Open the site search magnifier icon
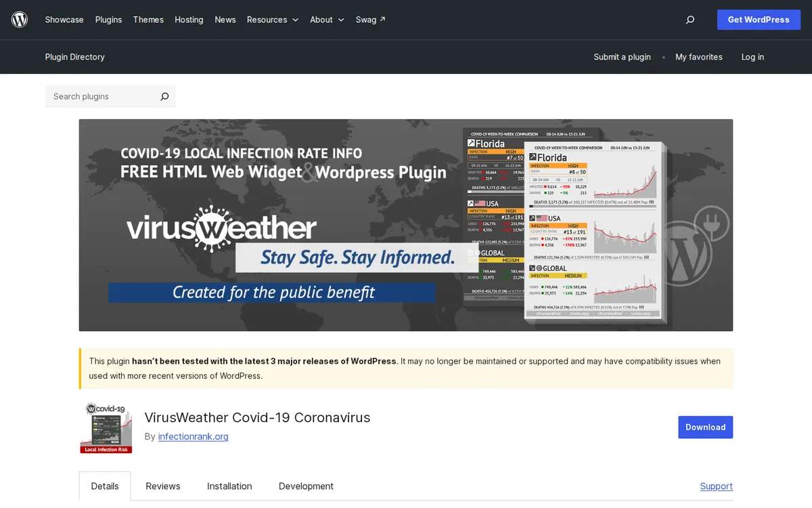The image size is (812, 508). tap(690, 20)
